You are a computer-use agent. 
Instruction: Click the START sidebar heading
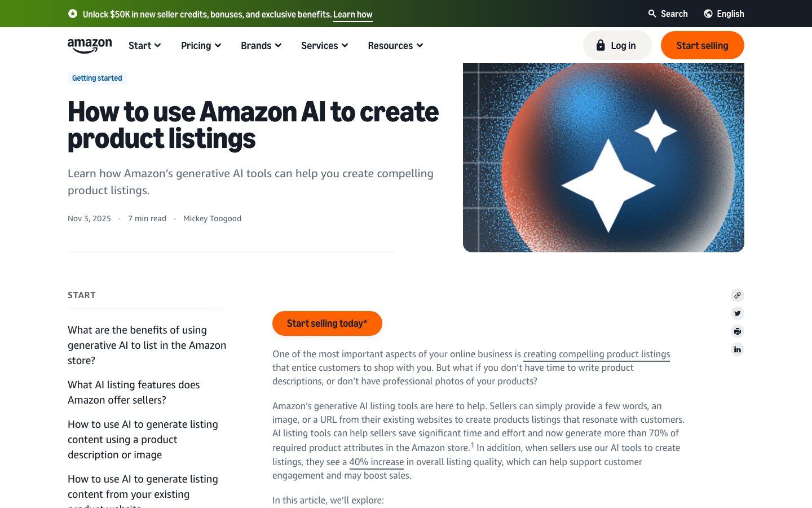pos(82,295)
